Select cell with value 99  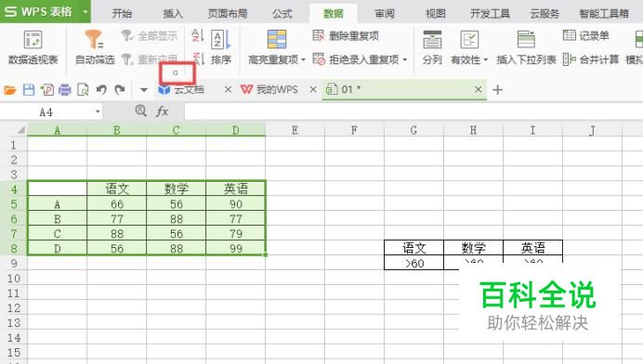[x=236, y=249]
